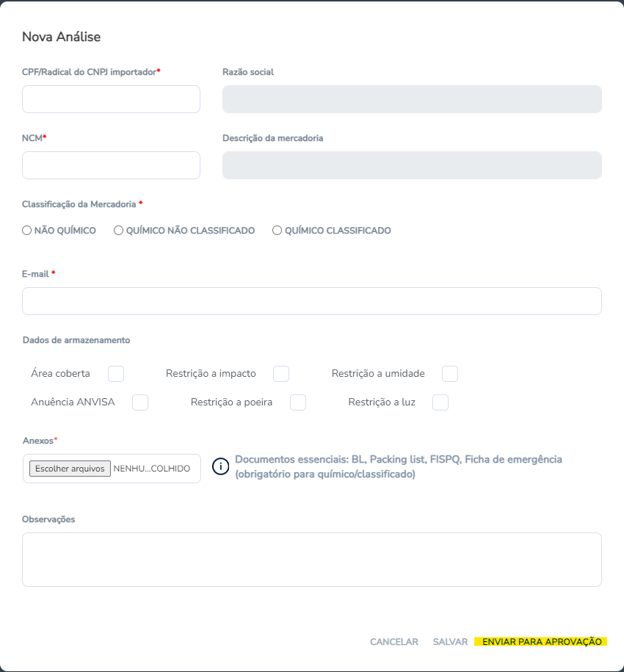The height and width of the screenshot is (672, 624).
Task: Check the Área coberta checkbox
Action: coord(116,374)
